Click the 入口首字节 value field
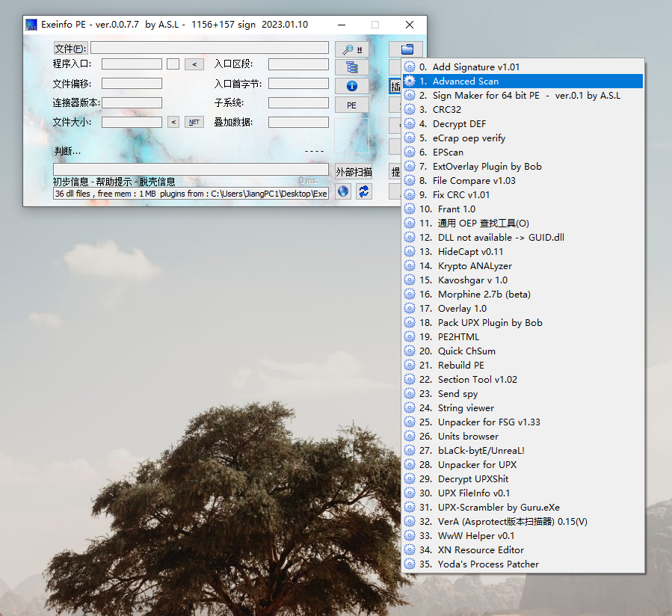 click(x=298, y=84)
